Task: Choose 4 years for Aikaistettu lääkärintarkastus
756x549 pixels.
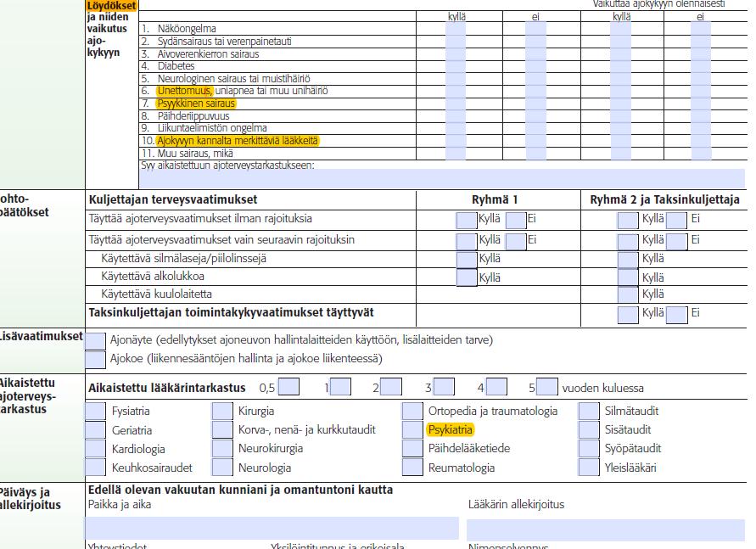Action: 496,387
